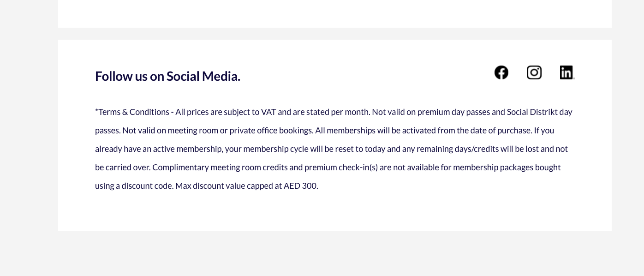Visit the LinkedIn page via icon
The width and height of the screenshot is (644, 276).
(567, 72)
